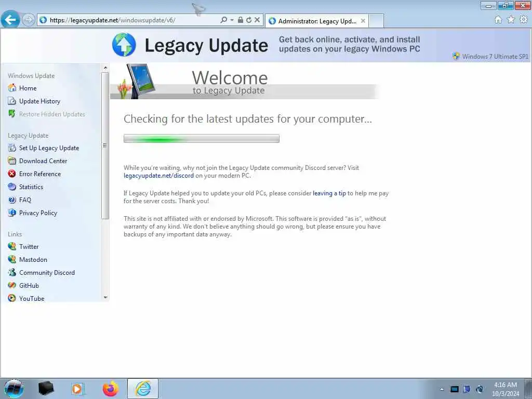This screenshot has height=399, width=532.
Task: Click the black box taskbar icon
Action: pyautogui.click(x=46, y=389)
